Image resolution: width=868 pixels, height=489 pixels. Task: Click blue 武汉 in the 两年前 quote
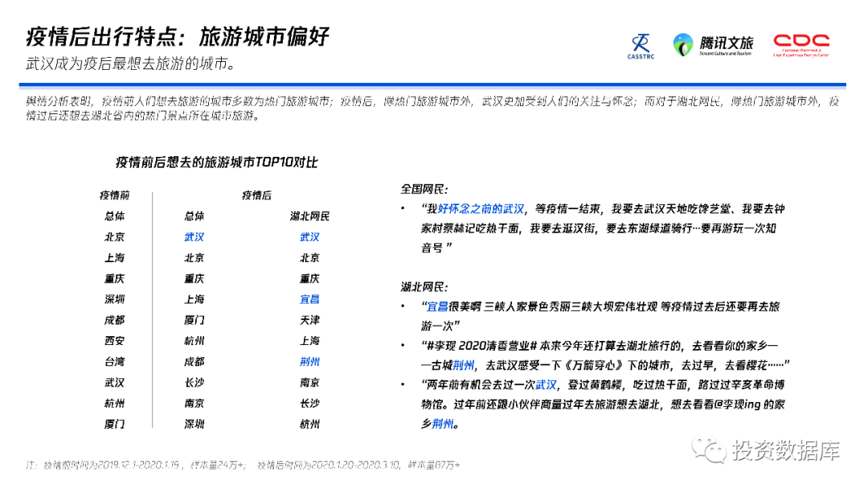click(546, 385)
